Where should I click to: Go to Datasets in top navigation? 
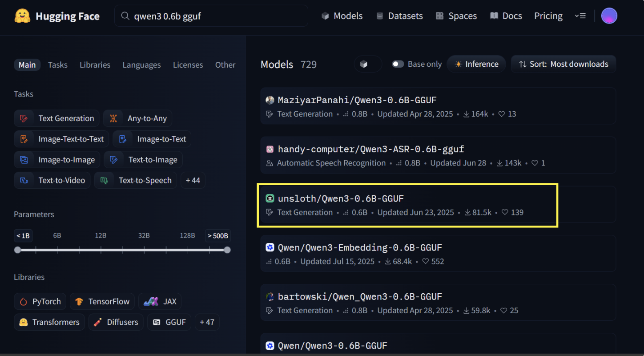click(x=399, y=16)
